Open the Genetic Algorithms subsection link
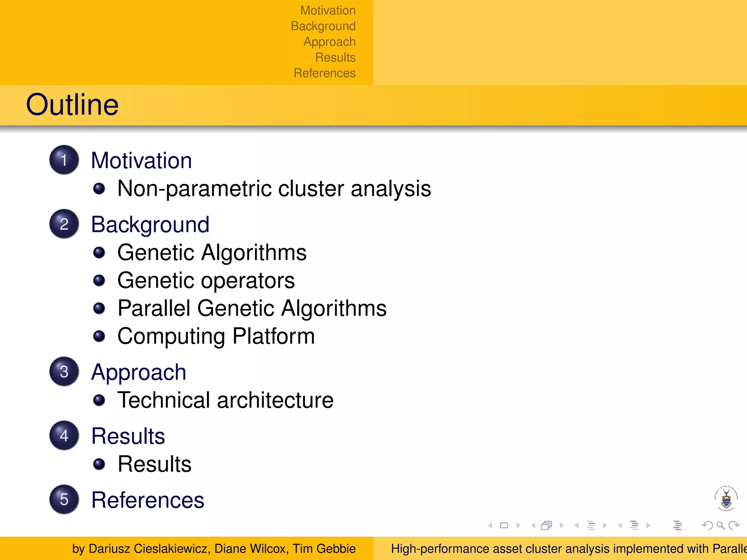 212,252
